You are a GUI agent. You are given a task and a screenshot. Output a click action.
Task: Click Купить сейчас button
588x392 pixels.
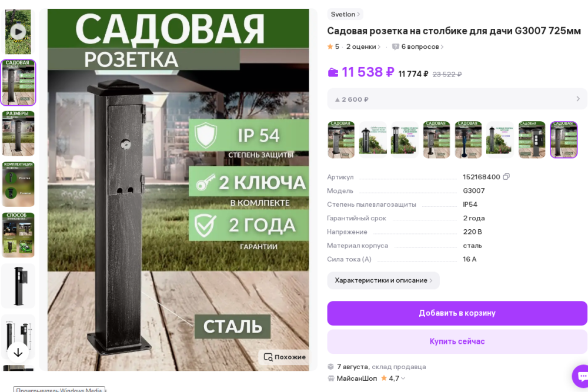[457, 341]
